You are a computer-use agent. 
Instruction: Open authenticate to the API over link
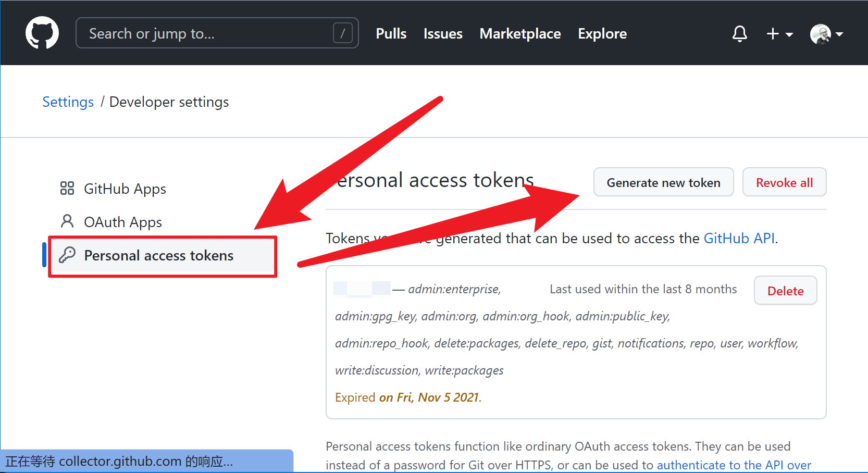pyautogui.click(x=734, y=465)
